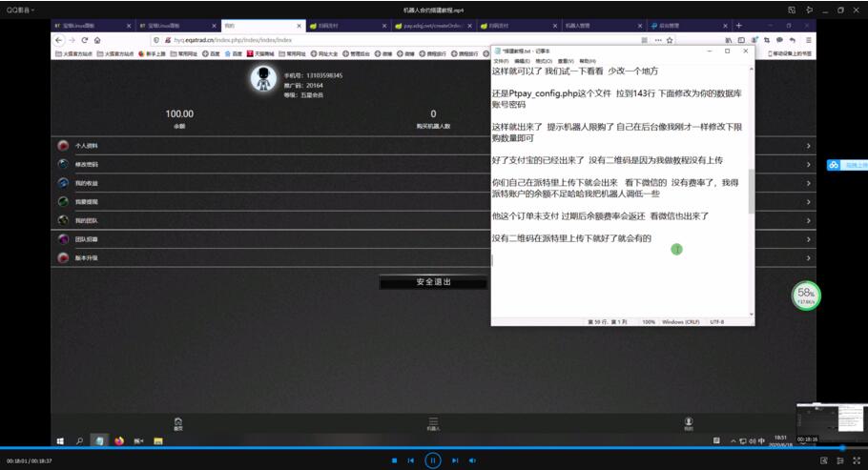Skip to the previous video
The width and height of the screenshot is (868, 470).
point(411,460)
